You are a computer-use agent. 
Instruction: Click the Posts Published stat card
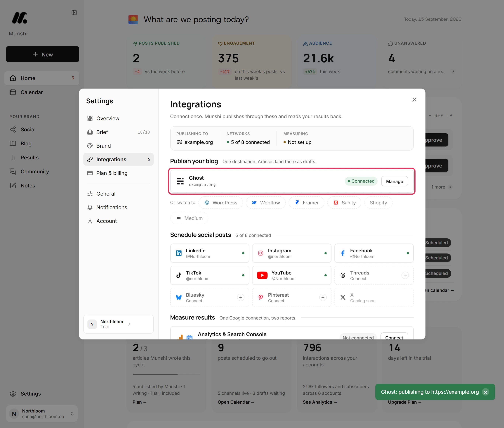166,62
